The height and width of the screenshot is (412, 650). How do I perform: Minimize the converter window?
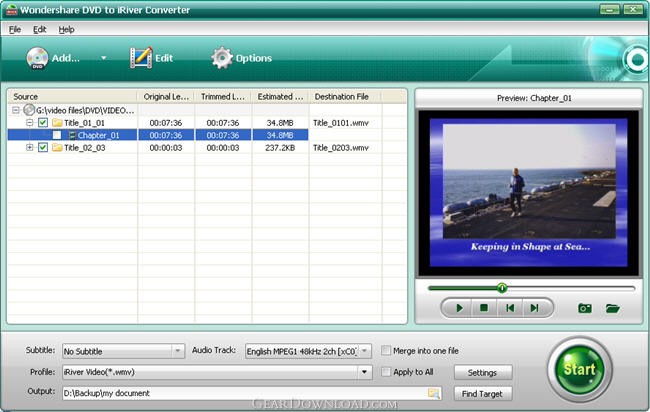[609, 9]
